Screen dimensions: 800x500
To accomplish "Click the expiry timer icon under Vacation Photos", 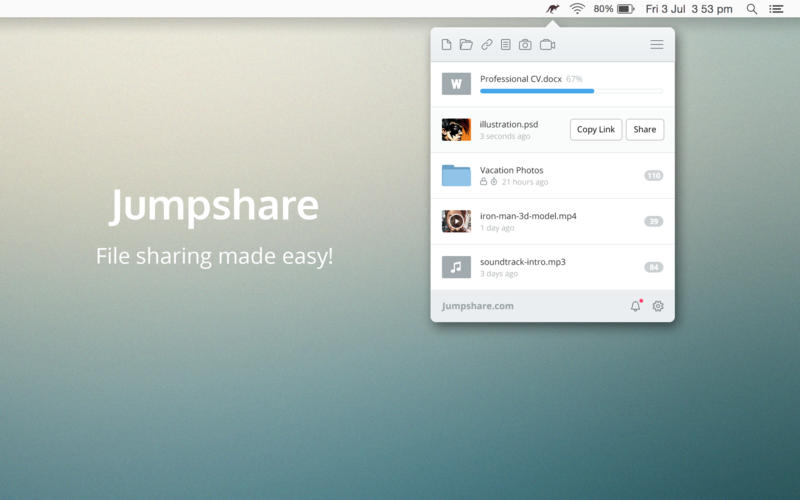I will coord(494,182).
